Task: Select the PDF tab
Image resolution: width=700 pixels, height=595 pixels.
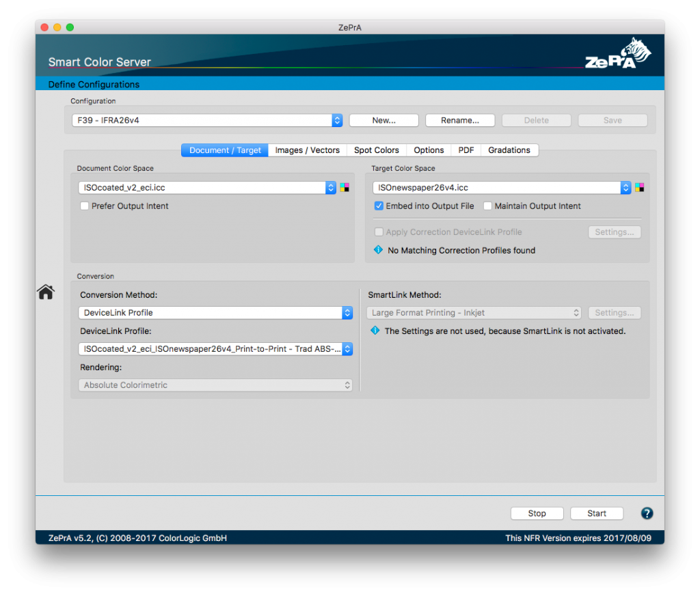Action: point(466,150)
